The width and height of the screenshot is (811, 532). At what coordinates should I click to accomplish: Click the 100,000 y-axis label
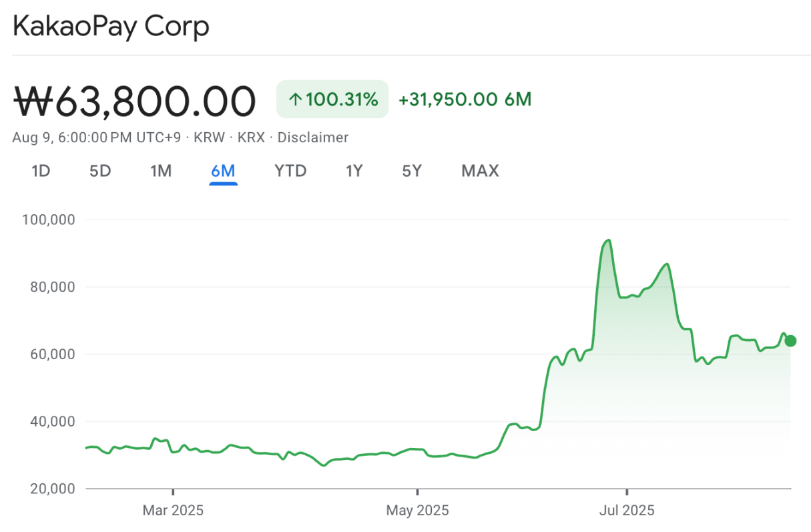click(49, 220)
